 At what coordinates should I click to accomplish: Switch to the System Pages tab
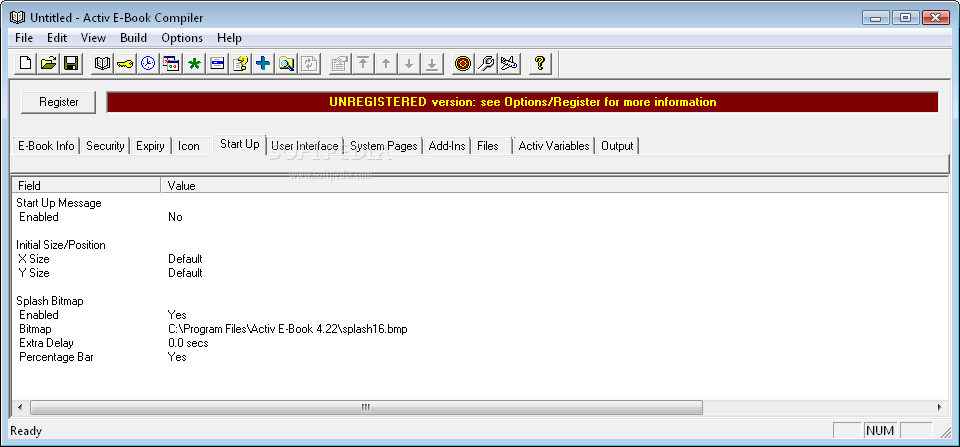(383, 146)
